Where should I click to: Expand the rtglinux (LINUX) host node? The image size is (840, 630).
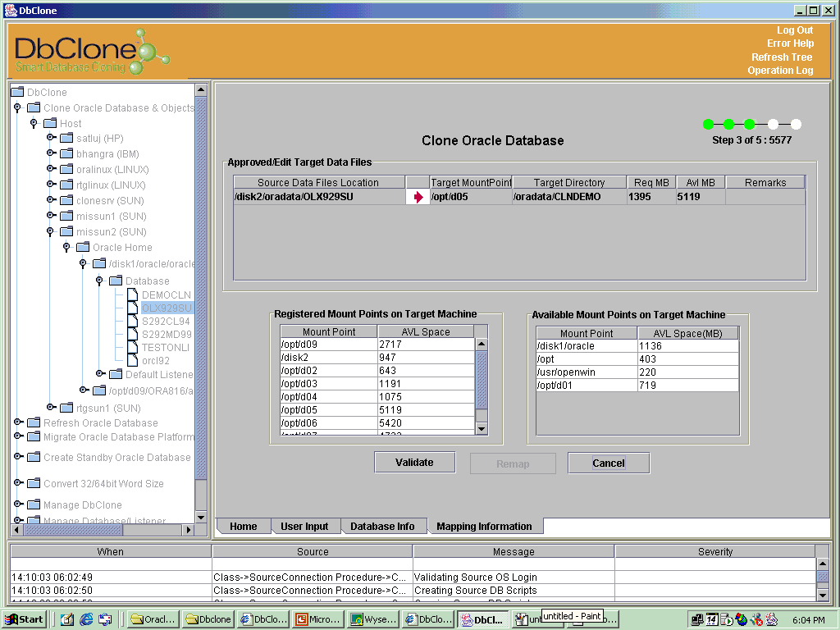51,185
